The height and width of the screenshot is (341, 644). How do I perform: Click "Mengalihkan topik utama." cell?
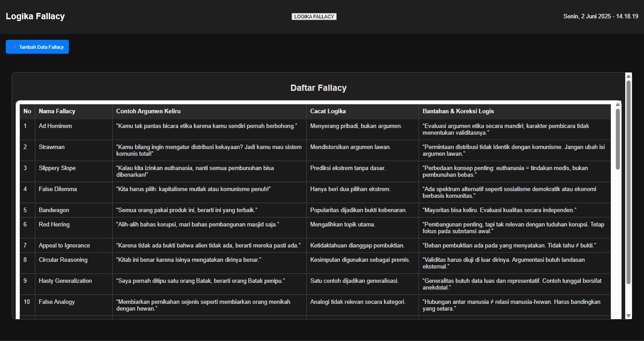363,228
